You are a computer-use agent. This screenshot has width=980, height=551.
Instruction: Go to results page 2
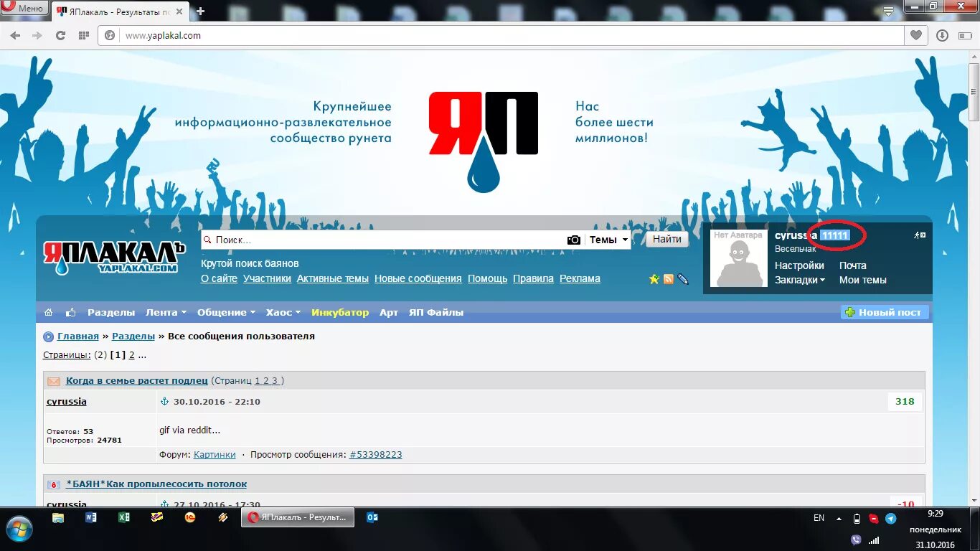(x=131, y=354)
